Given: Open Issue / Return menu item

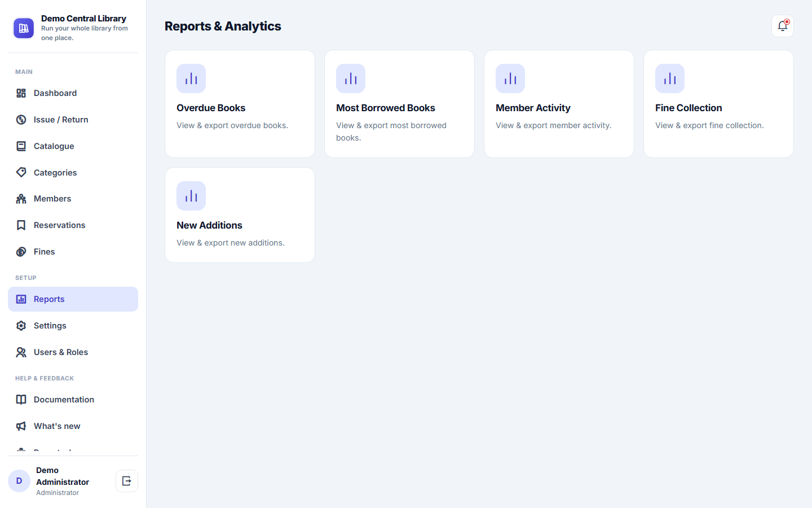Looking at the screenshot, I should (73, 120).
